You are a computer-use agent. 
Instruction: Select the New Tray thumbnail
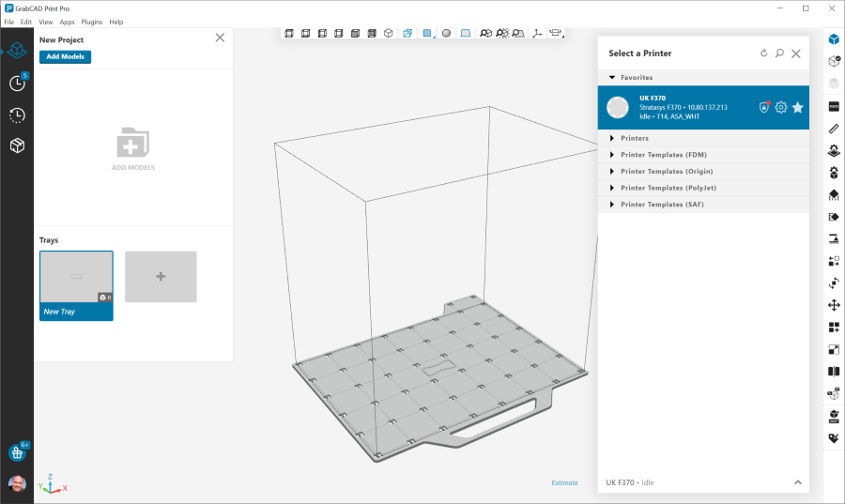click(76, 285)
